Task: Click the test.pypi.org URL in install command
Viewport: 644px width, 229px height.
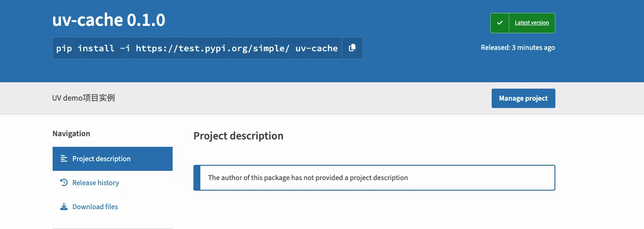Action: pyautogui.click(x=212, y=48)
